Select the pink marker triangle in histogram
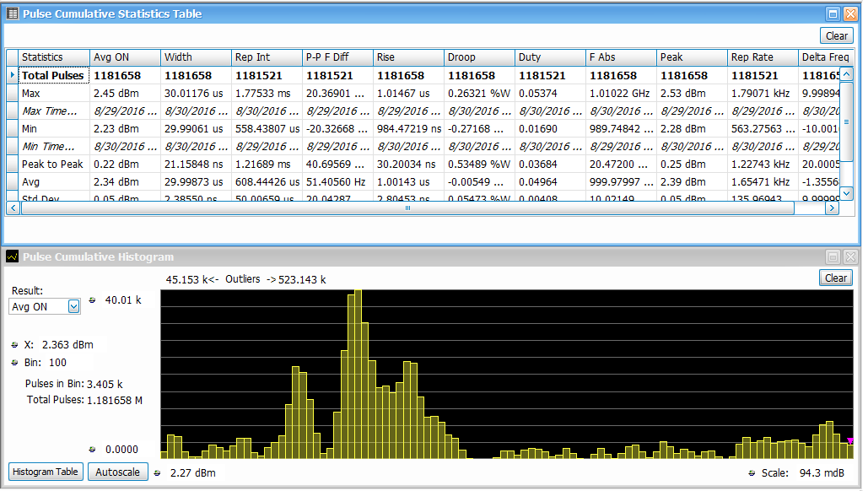Viewport: 868px width, 491px height. coord(850,440)
